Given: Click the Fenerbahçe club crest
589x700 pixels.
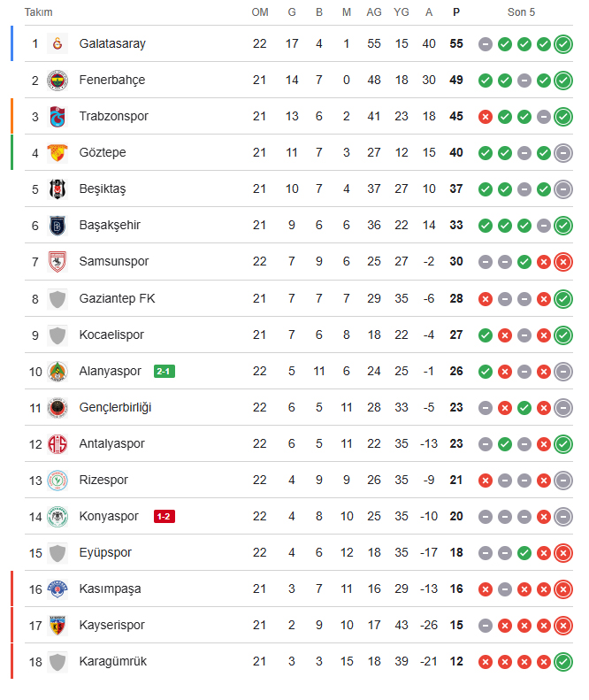Looking at the screenshot, I should [57, 80].
